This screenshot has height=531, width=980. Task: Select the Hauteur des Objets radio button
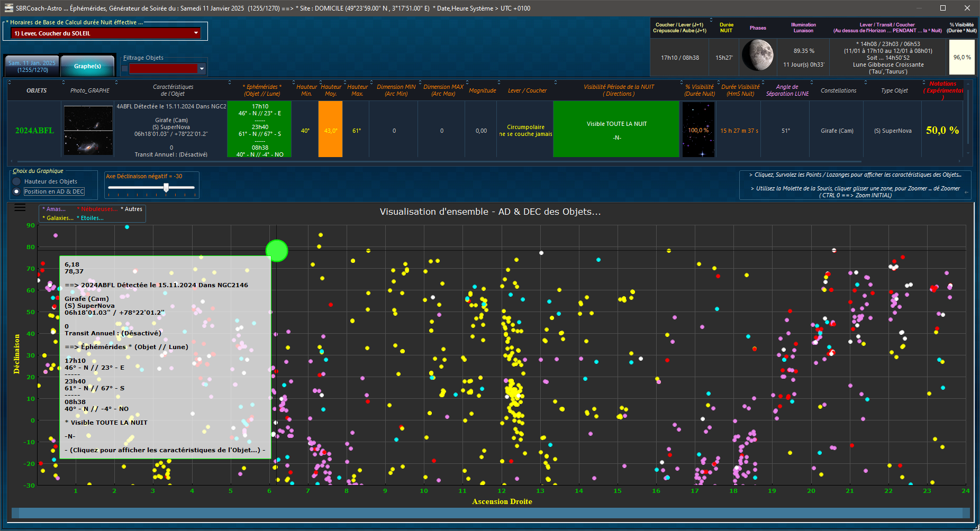click(x=16, y=181)
